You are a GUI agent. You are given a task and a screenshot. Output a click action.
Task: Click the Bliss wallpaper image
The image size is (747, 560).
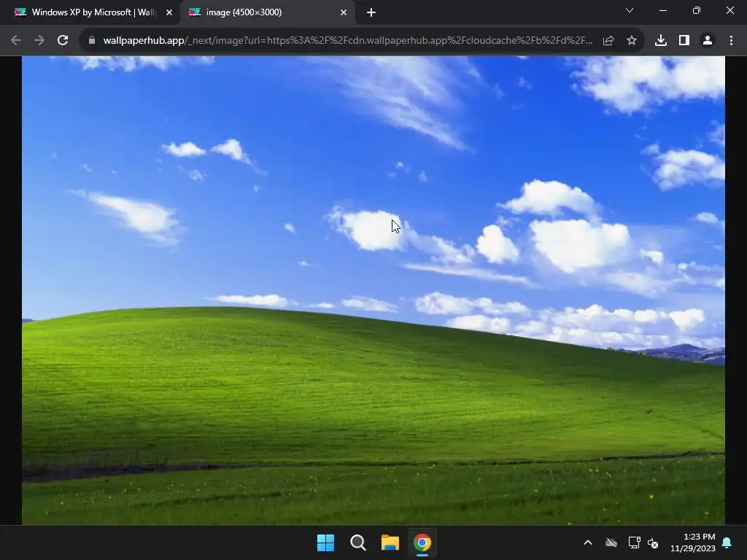click(373, 290)
